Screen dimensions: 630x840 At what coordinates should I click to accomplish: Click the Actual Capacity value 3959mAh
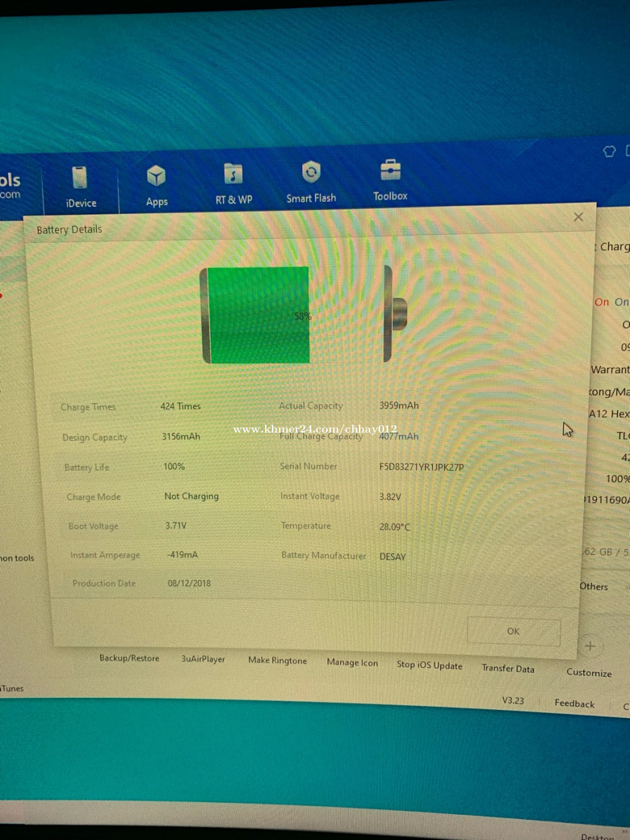tap(399, 406)
